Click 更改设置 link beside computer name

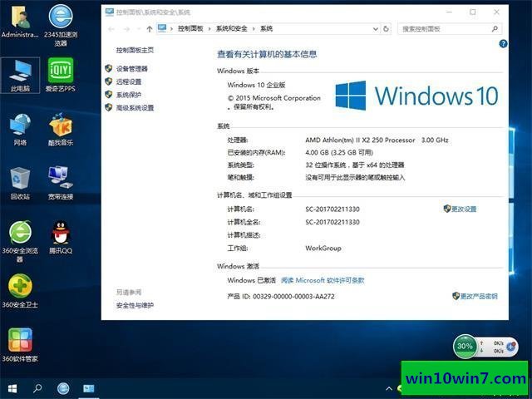coord(464,209)
